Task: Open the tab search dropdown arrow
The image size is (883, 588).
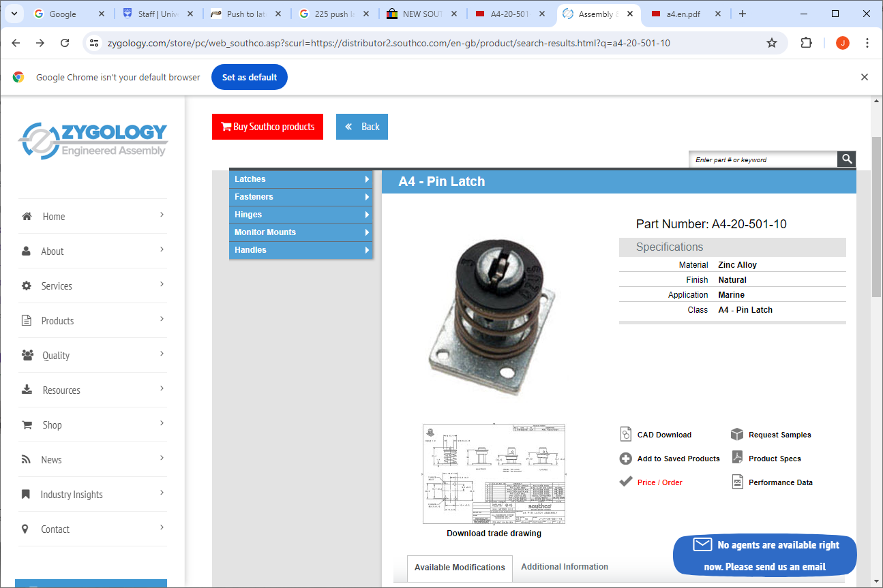Action: tap(14, 14)
